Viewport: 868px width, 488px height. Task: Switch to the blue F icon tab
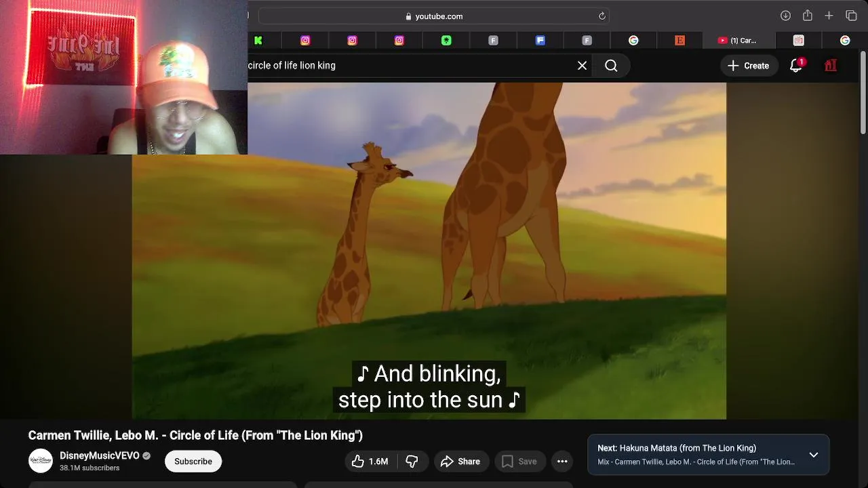[x=540, y=41]
